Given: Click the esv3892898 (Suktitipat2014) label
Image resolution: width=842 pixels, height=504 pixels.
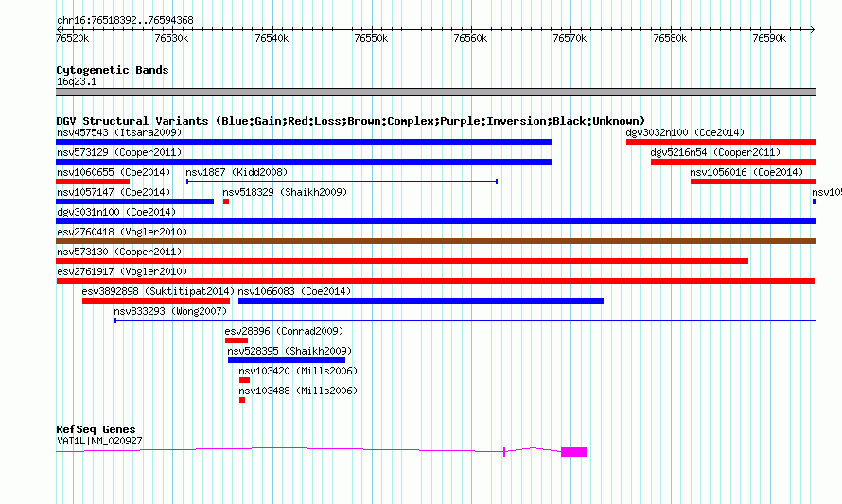Looking at the screenshot, I should [158, 291].
